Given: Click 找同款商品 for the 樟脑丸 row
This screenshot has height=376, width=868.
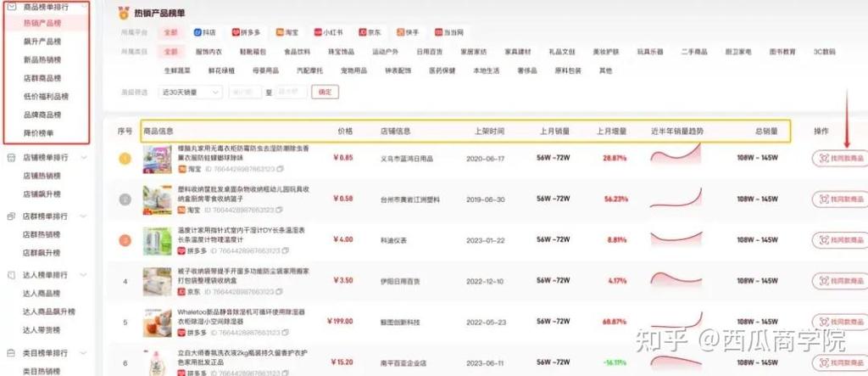Looking at the screenshot, I should [840, 158].
